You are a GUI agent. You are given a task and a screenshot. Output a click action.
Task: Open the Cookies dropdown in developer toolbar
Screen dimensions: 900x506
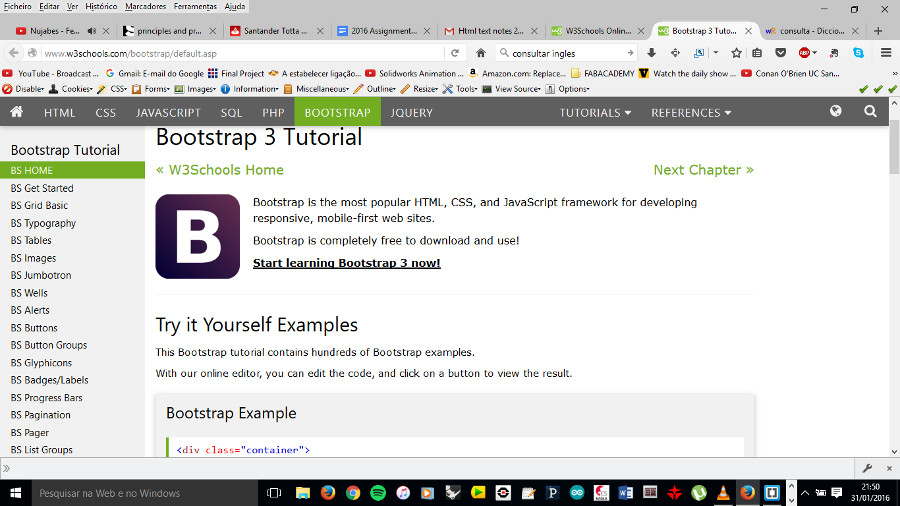71,89
